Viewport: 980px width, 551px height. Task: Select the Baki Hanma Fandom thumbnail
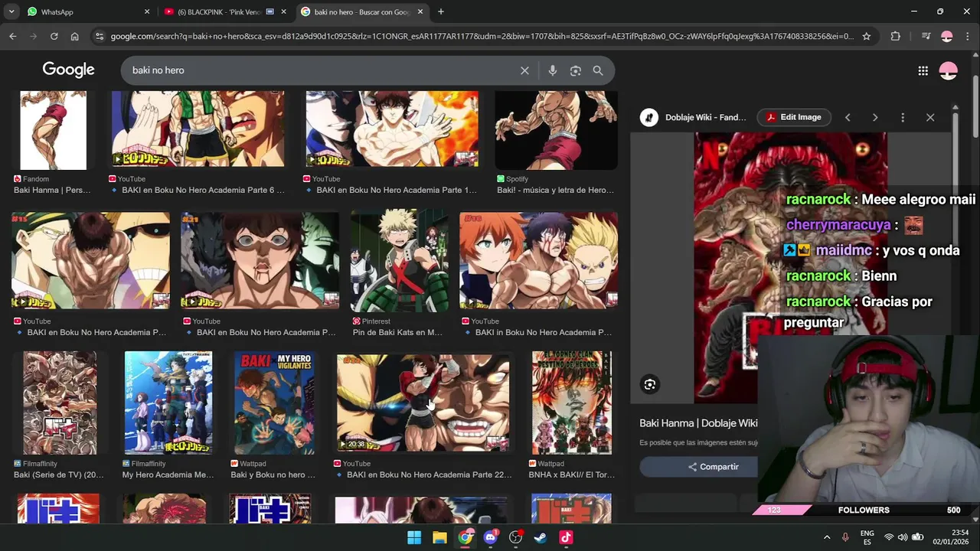[53, 130]
